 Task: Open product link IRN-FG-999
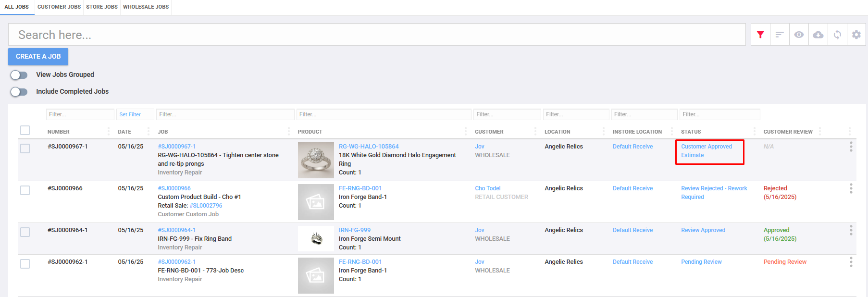pyautogui.click(x=355, y=230)
